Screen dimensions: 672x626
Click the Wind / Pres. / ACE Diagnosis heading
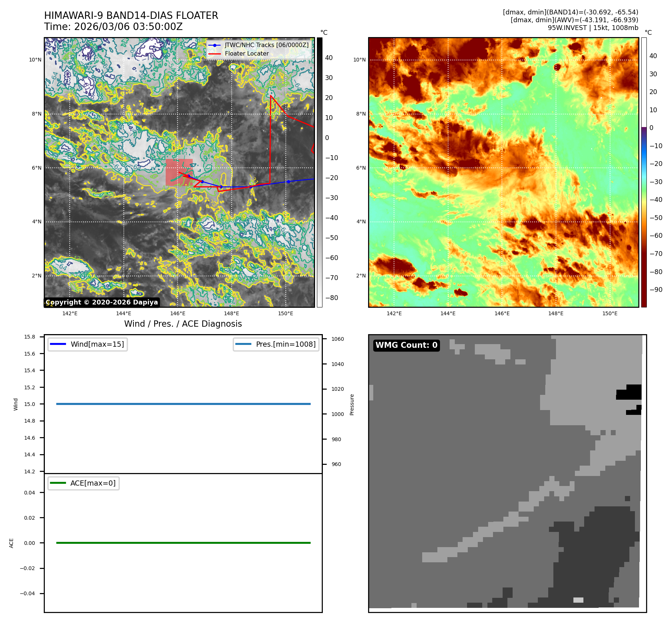183,324
